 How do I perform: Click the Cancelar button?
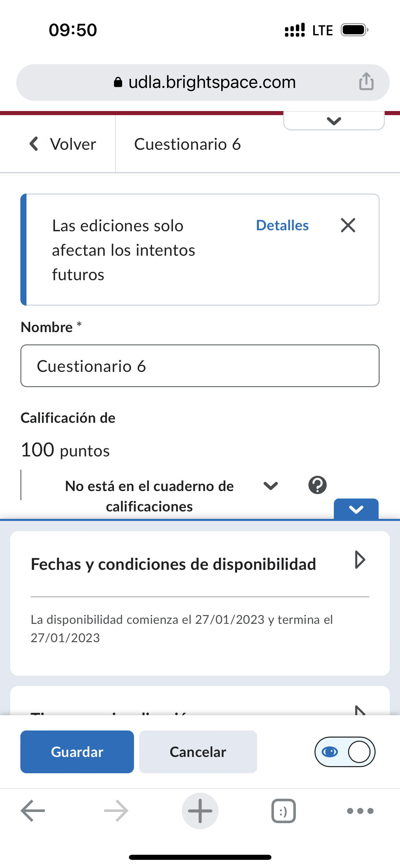[x=198, y=752]
